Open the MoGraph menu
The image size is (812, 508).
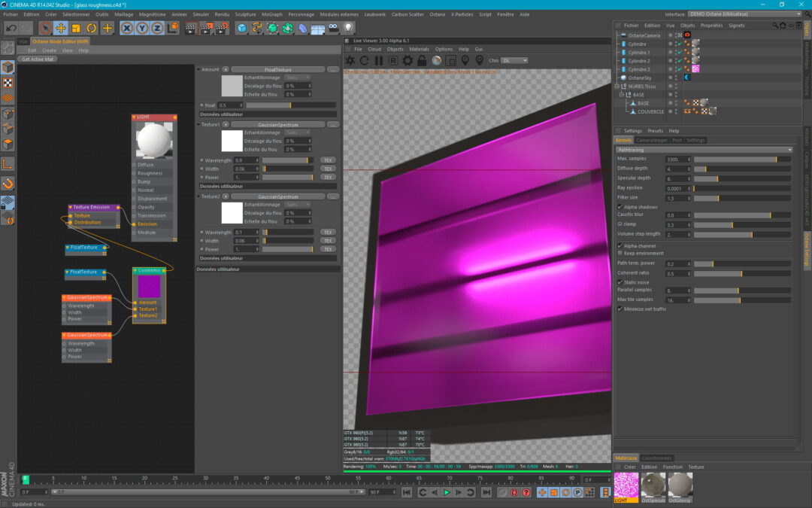coord(271,14)
